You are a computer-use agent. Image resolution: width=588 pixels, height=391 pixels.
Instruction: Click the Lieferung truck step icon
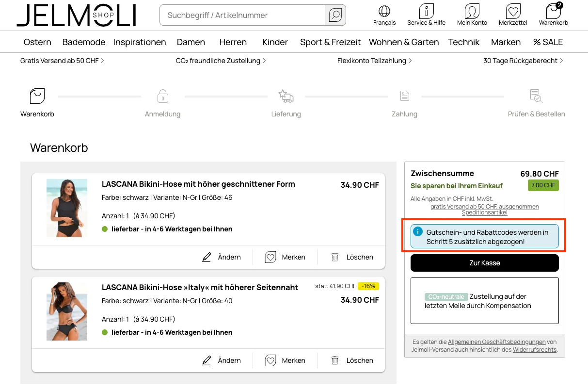pyautogui.click(x=286, y=96)
